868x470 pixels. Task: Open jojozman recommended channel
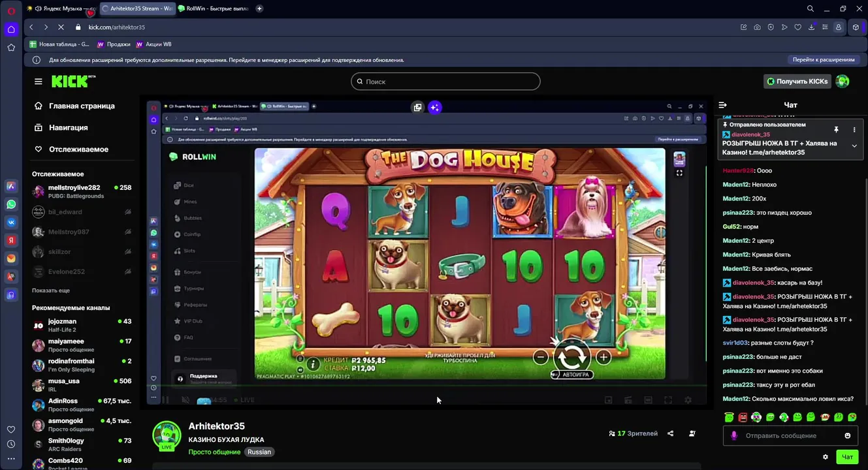(x=83, y=326)
